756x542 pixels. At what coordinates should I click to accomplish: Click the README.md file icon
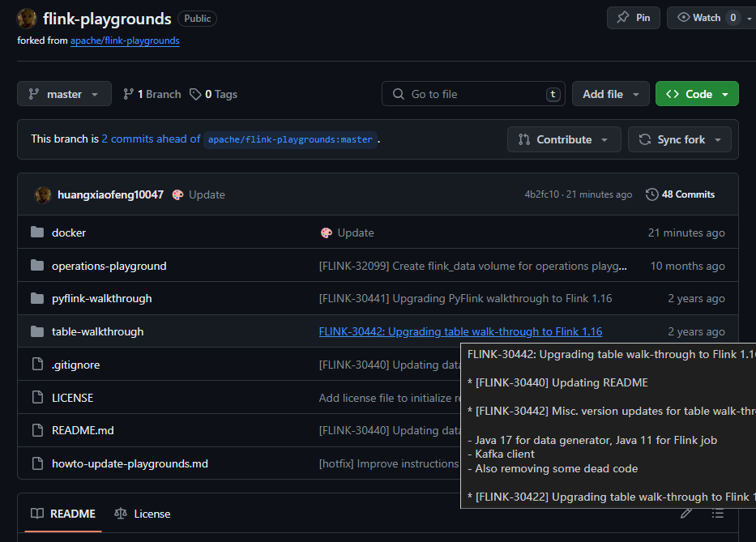[x=37, y=429]
